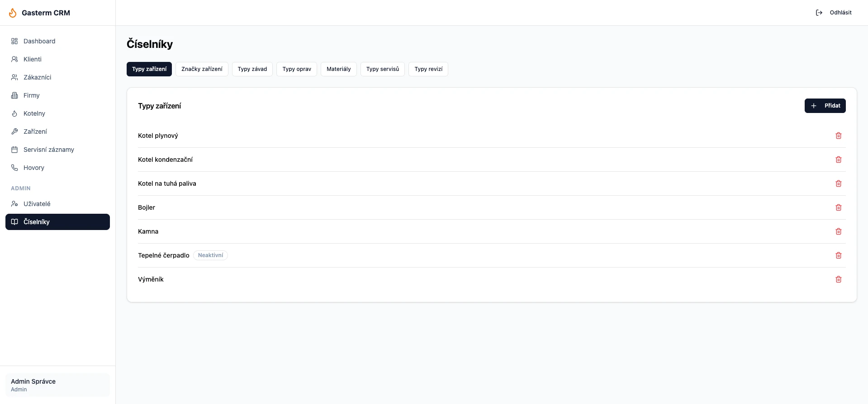Click the Dashboard grid icon in sidebar
The width and height of the screenshot is (868, 404).
14,41
